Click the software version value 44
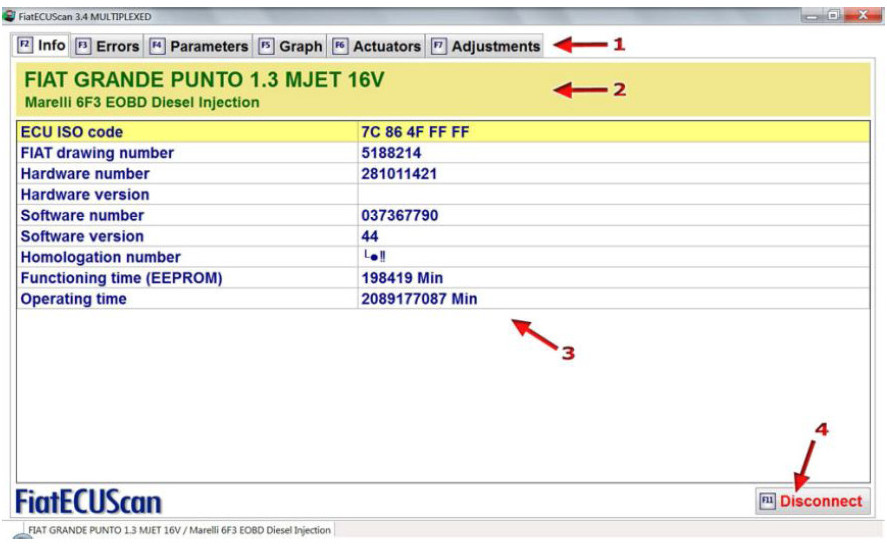Viewport: 887px width, 558px height. tap(370, 237)
